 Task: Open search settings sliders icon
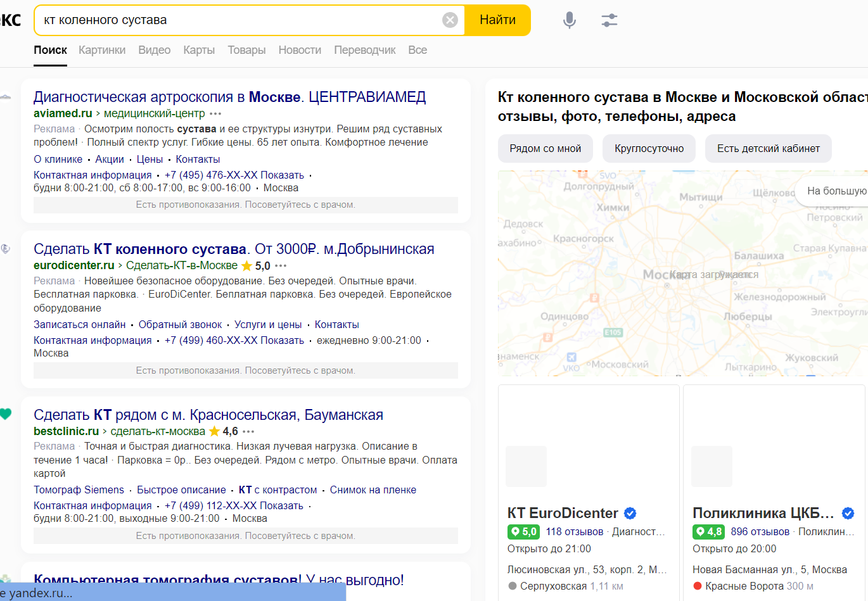pyautogui.click(x=610, y=20)
